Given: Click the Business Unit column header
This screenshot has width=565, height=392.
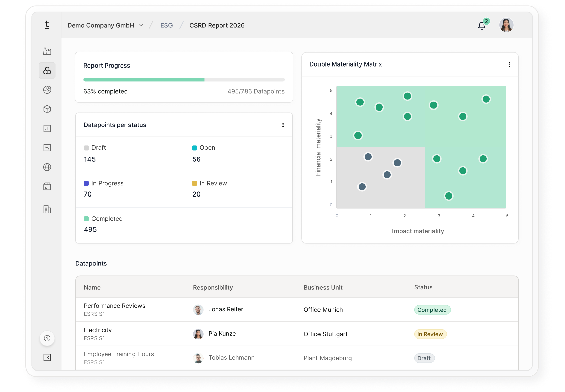Looking at the screenshot, I should (323, 287).
